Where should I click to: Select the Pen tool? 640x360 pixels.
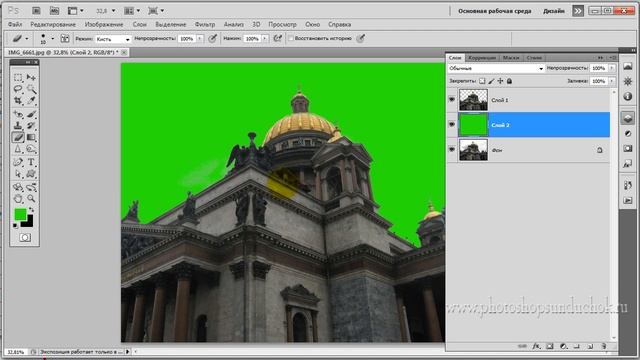(x=18, y=162)
